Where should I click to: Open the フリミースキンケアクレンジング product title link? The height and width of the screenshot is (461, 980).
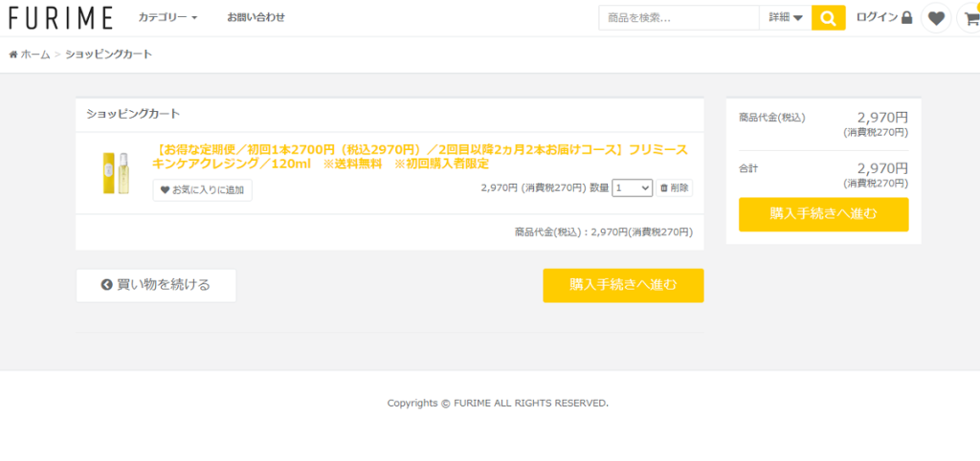(x=419, y=157)
